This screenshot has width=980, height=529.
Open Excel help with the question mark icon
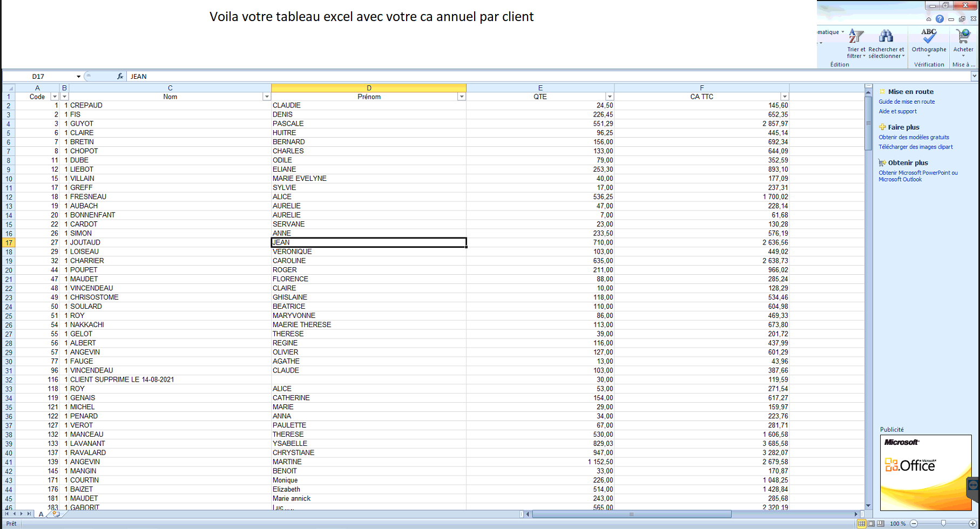(x=940, y=19)
